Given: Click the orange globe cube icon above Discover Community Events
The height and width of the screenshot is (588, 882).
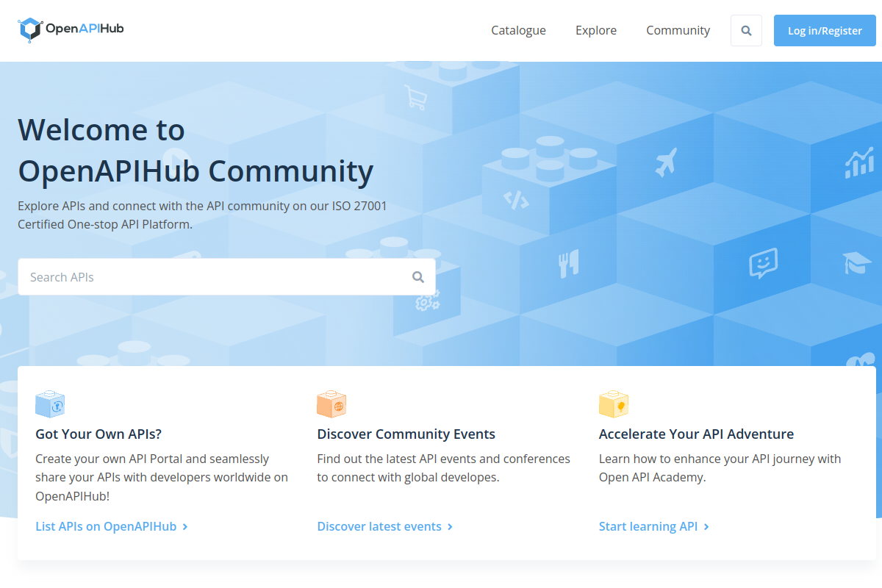Looking at the screenshot, I should click(331, 404).
